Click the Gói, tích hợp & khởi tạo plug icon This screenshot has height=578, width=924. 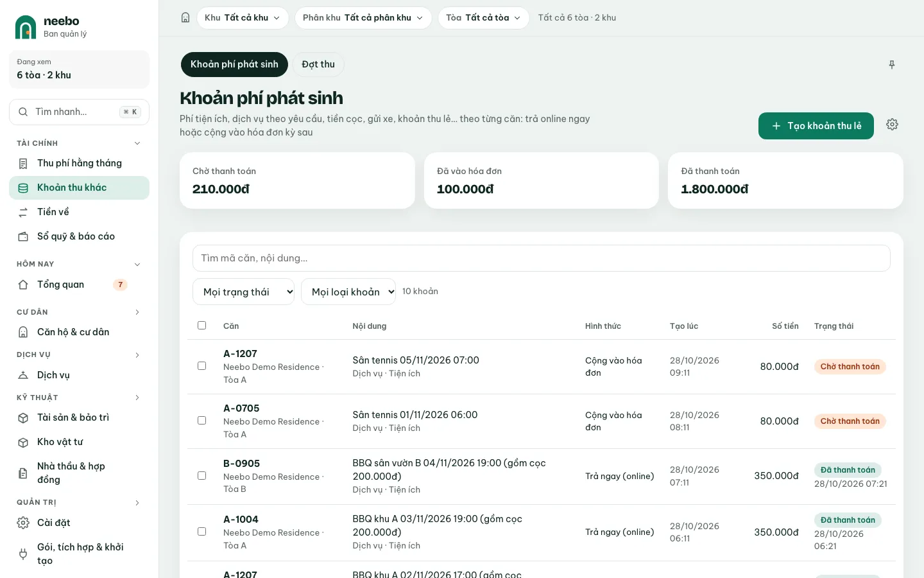coord(23,554)
